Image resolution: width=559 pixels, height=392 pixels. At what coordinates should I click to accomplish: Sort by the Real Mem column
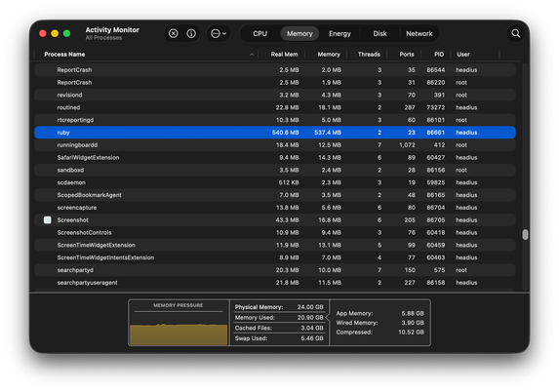click(284, 55)
